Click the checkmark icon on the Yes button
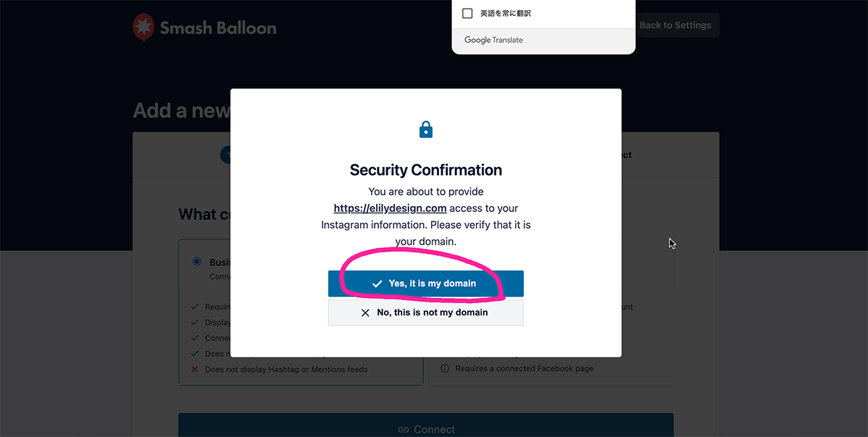 377,284
